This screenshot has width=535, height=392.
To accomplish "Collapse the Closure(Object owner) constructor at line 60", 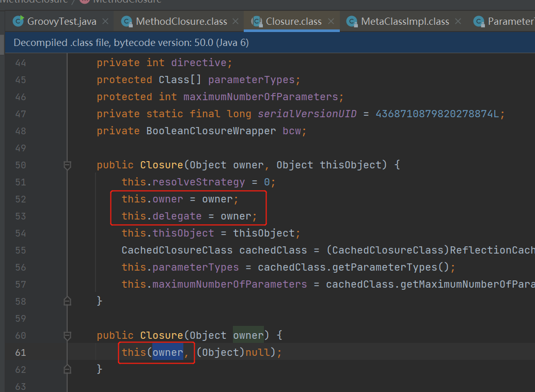I will pos(67,336).
